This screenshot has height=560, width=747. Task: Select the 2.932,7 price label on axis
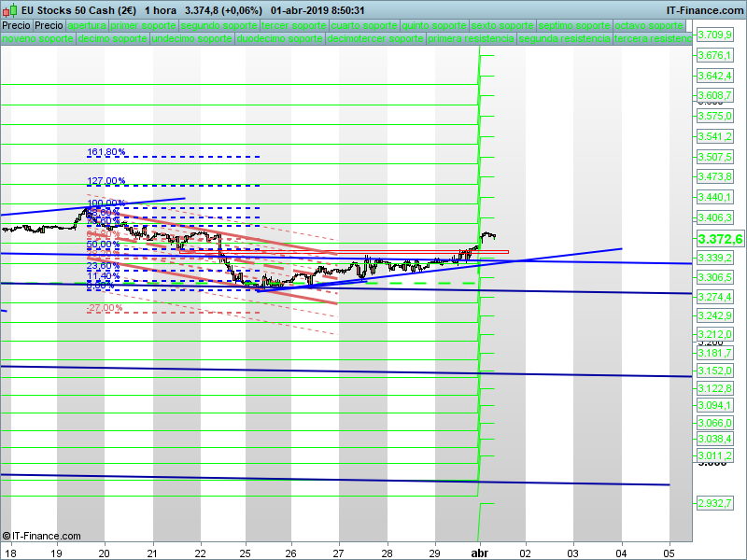pos(715,504)
